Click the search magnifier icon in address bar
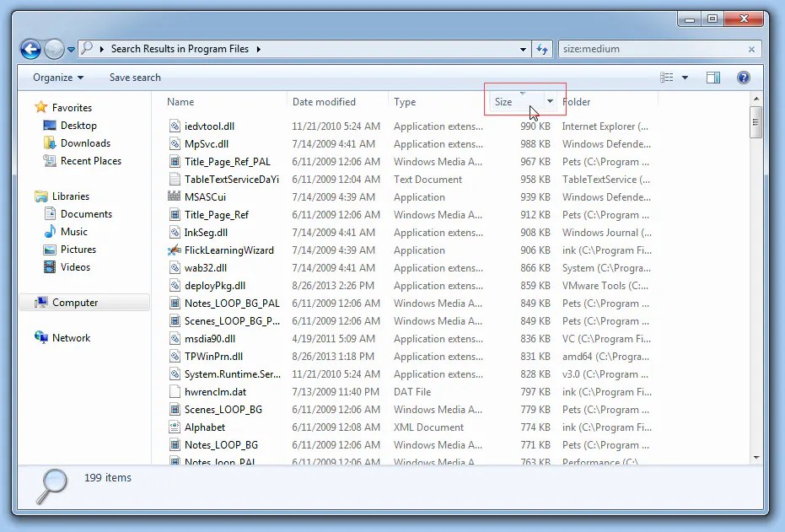Image resolution: width=785 pixels, height=532 pixels. pyautogui.click(x=89, y=49)
